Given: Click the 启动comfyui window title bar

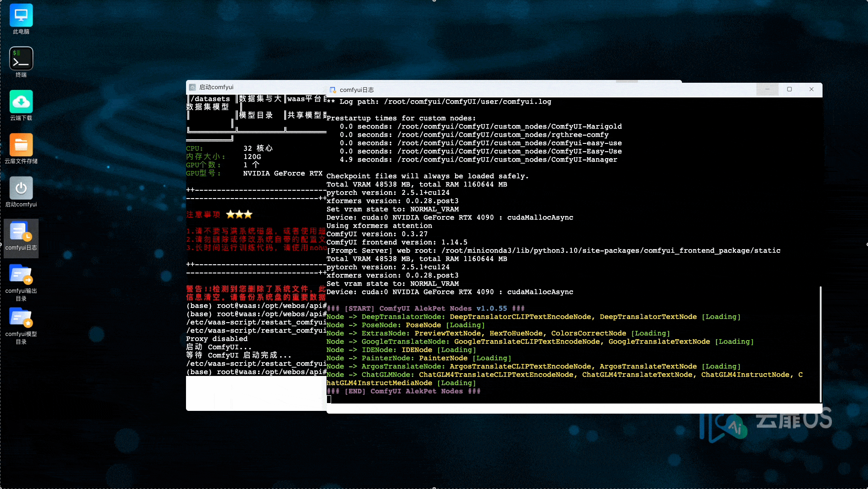Looking at the screenshot, I should (x=257, y=87).
